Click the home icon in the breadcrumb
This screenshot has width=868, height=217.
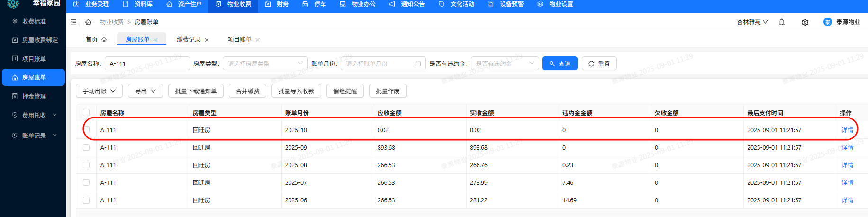88,22
